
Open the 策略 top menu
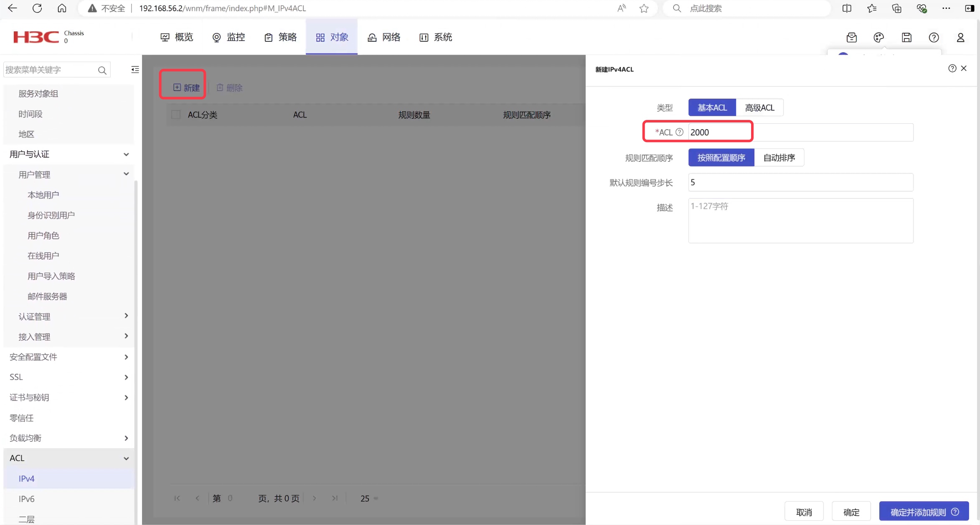280,37
